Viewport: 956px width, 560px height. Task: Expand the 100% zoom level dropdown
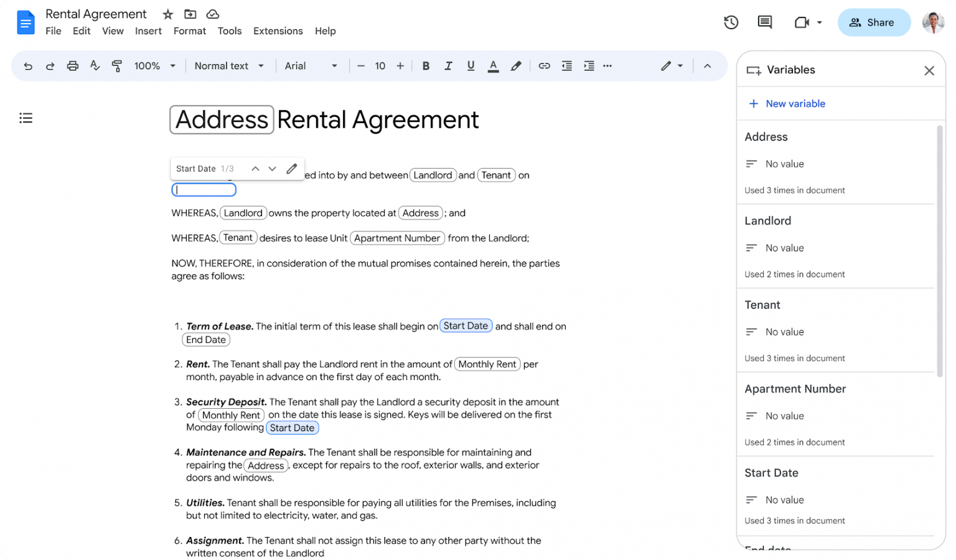[x=154, y=65]
